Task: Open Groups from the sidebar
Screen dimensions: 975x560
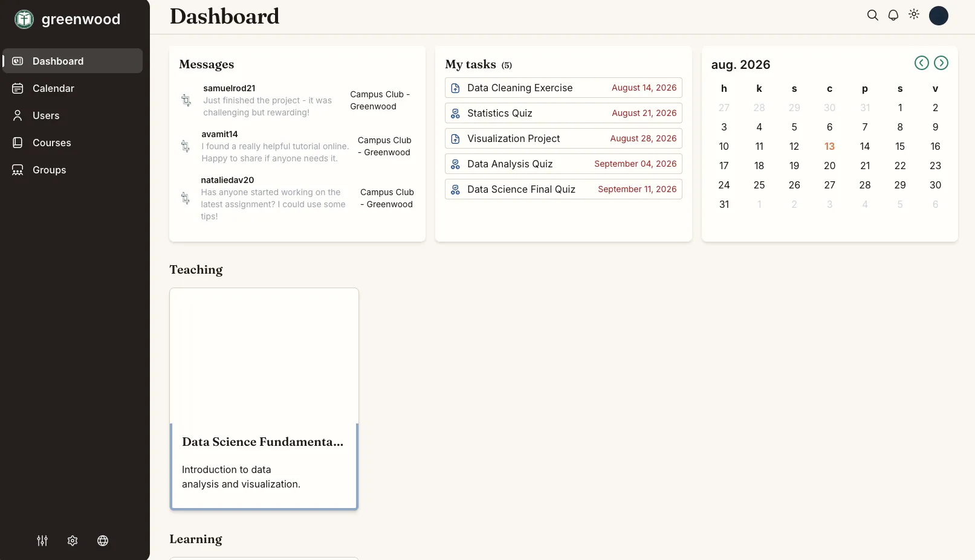Action: pos(73,170)
